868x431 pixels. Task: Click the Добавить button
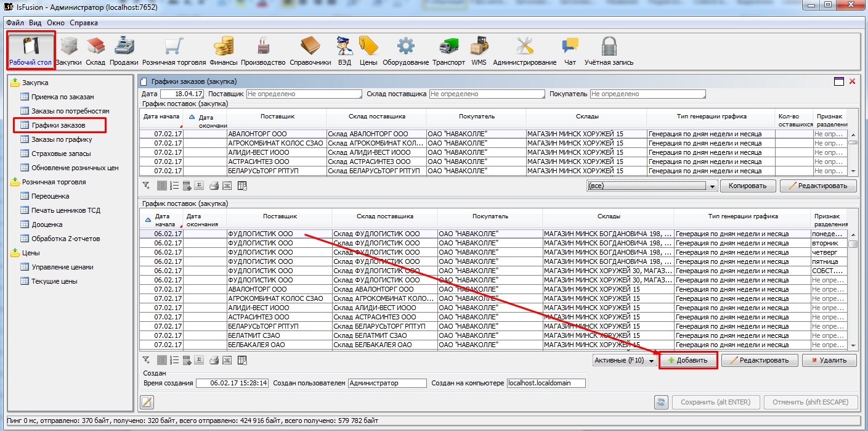point(688,360)
